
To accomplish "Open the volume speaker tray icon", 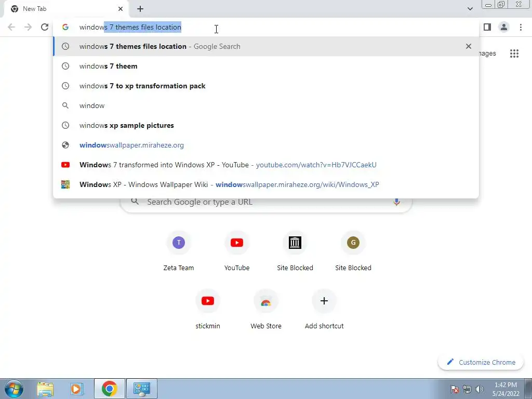I will (480, 389).
